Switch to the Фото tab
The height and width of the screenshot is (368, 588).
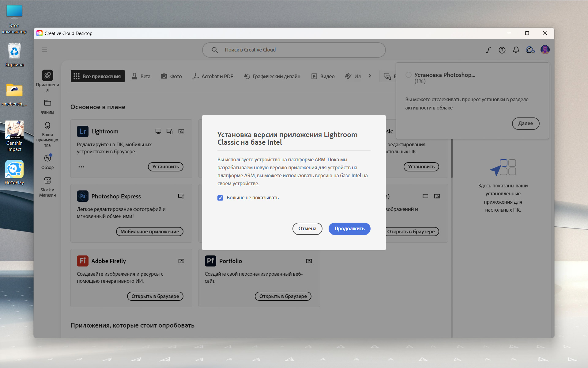[171, 76]
